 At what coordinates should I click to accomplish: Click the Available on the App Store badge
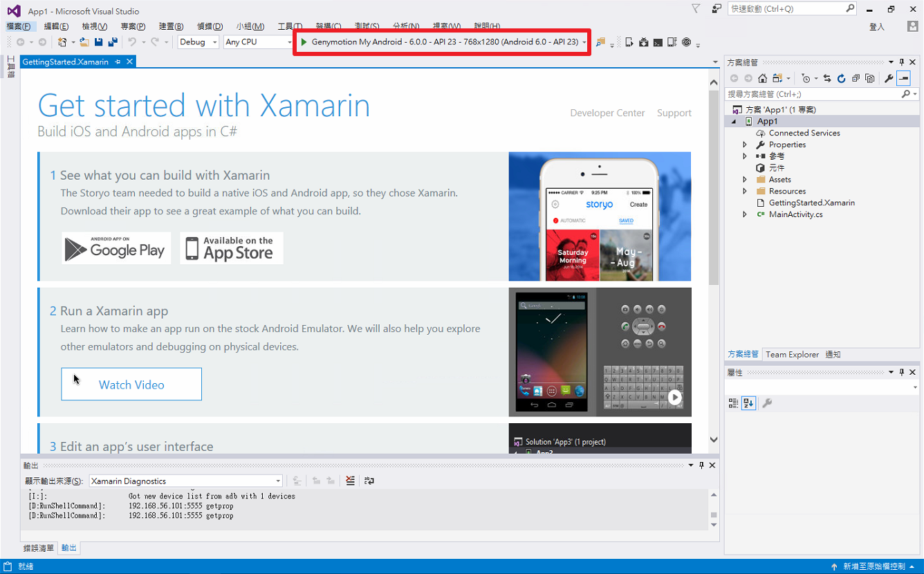(232, 248)
